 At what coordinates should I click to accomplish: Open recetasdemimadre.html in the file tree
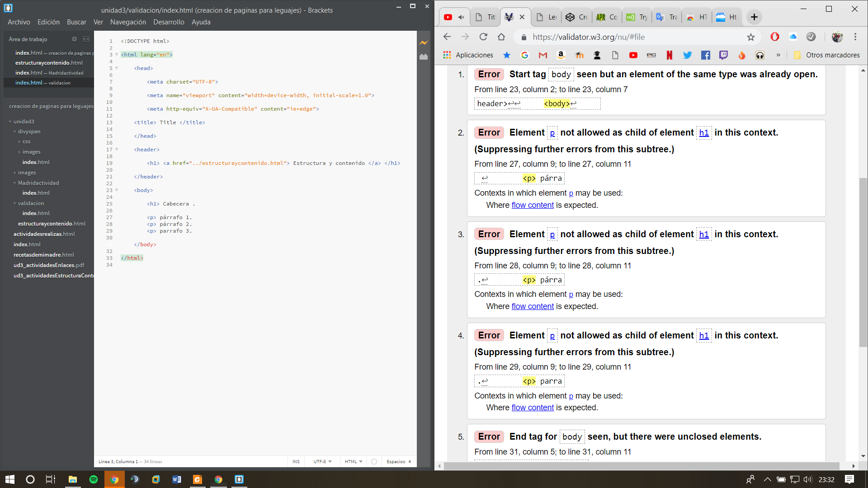44,255
